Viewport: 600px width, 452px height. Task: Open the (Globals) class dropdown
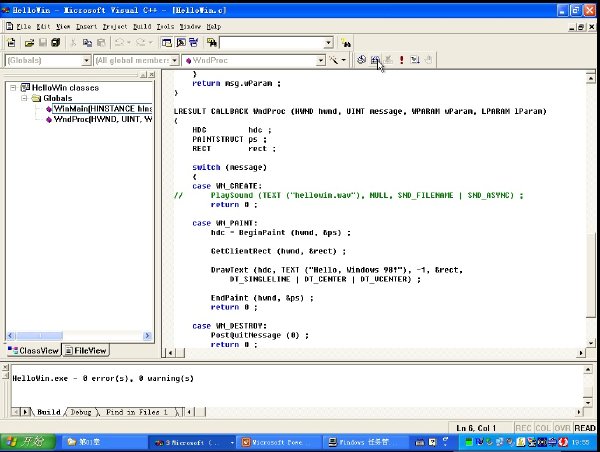[x=86, y=60]
